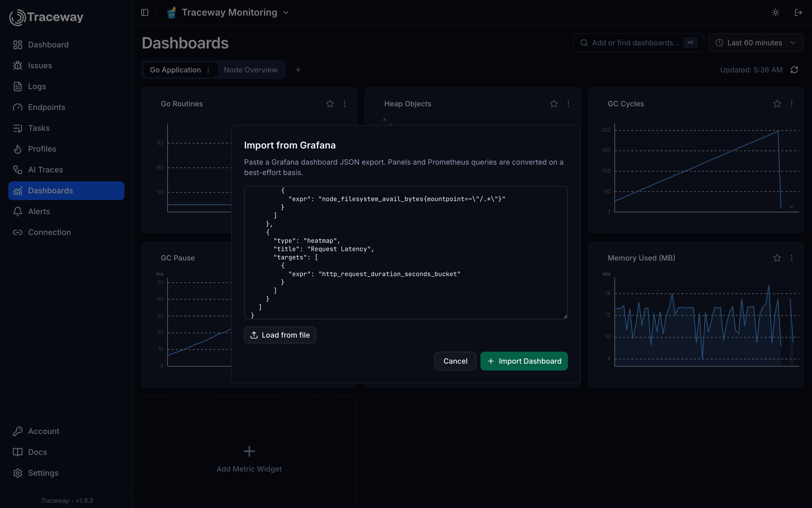Open Settings from sidebar
The width and height of the screenshot is (812, 508).
click(66, 473)
